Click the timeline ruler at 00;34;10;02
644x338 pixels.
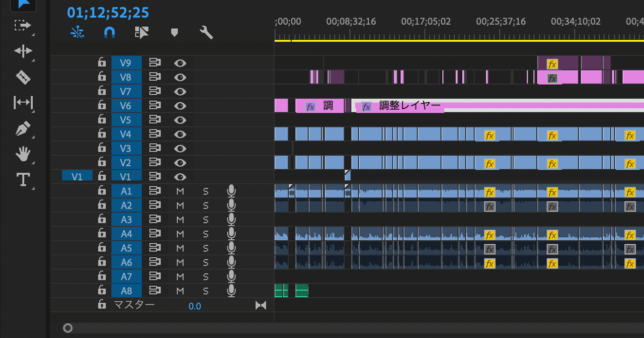(x=576, y=21)
